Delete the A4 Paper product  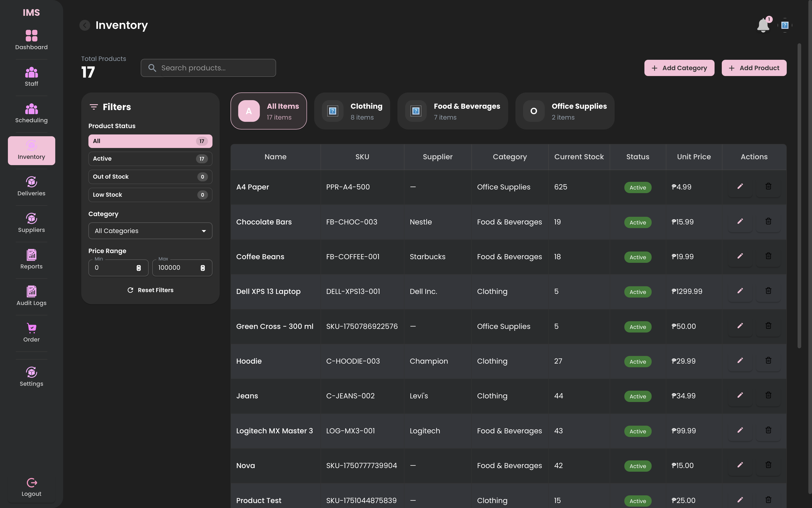pos(768,187)
